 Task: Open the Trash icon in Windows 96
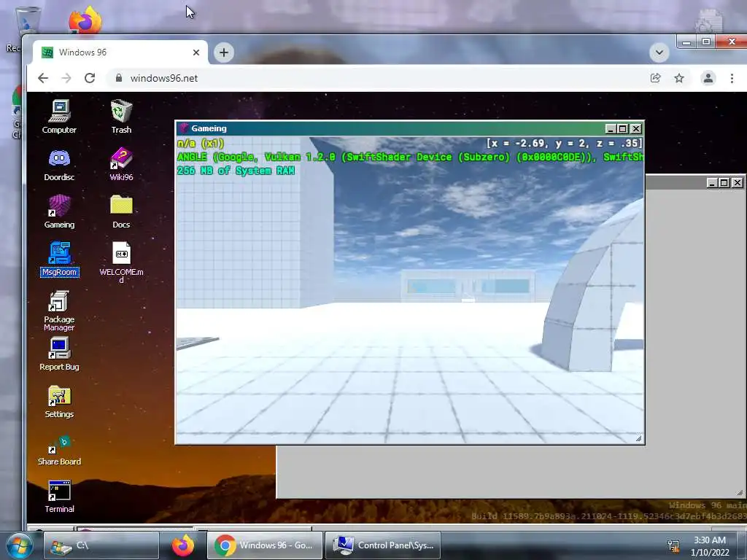121,117
